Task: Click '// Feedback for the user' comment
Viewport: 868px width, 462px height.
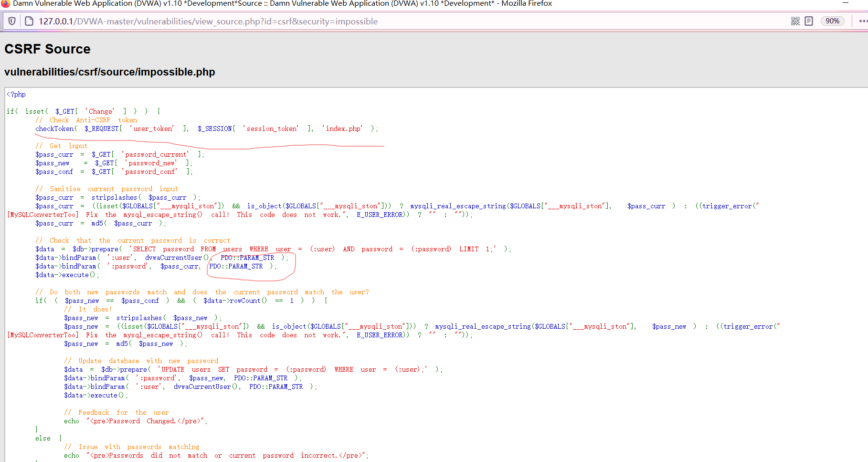Action: click(x=116, y=412)
